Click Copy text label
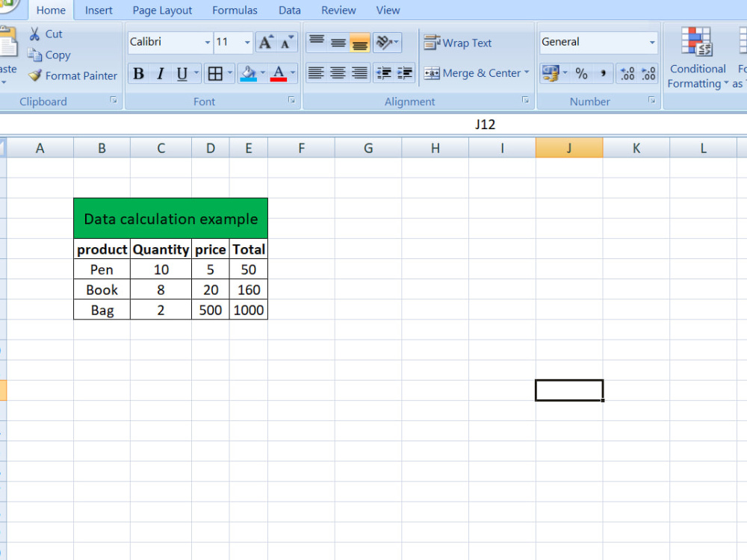Viewport: 747px width, 560px height. pos(58,55)
